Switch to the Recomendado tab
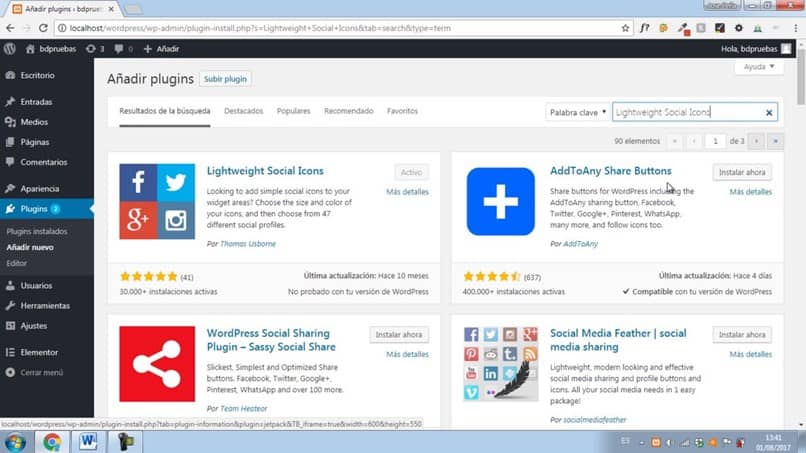806x453 pixels. [x=349, y=111]
